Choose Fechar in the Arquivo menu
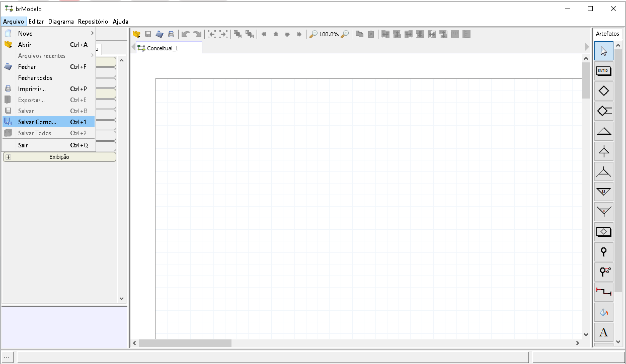This screenshot has height=364, width=626. 48,67
